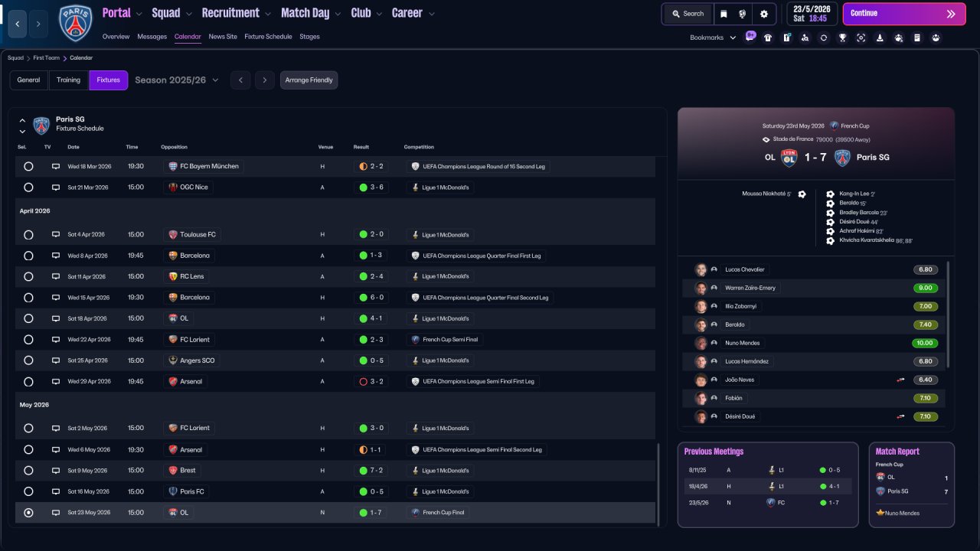Open the training cone shortcut icon
The width and height of the screenshot is (980, 551).
pos(880,37)
